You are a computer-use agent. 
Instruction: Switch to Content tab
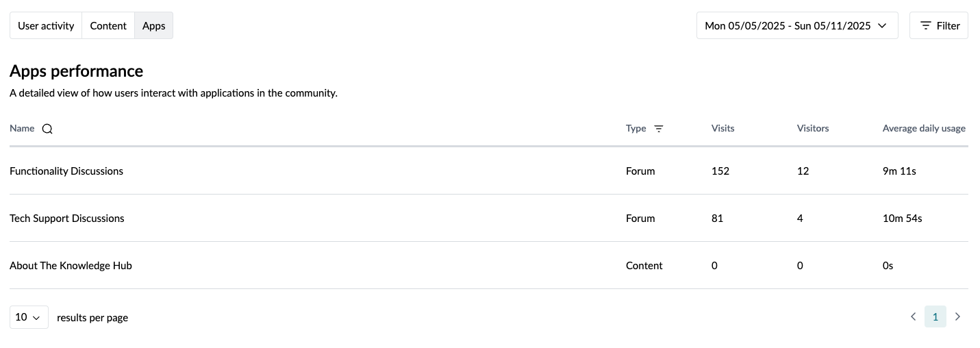108,25
